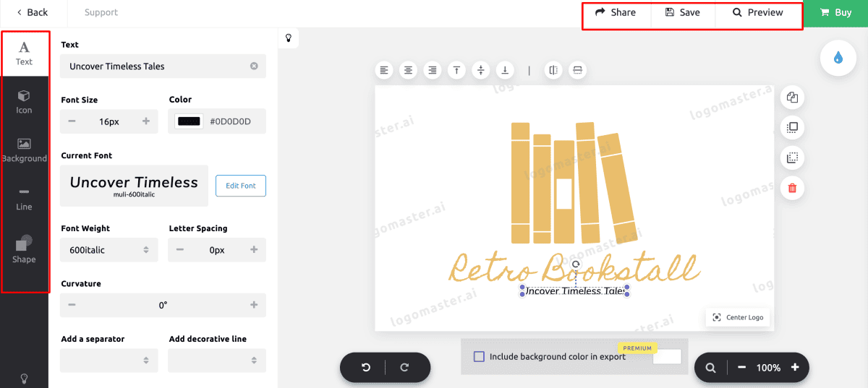Expand the Add decorative line dropdown
This screenshot has height=388, width=868.
click(217, 360)
